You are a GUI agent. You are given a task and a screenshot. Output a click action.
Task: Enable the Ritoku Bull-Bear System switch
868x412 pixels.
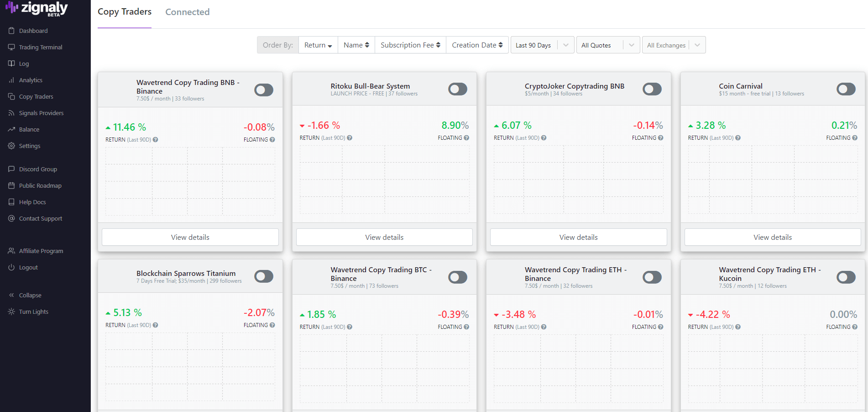click(x=458, y=89)
